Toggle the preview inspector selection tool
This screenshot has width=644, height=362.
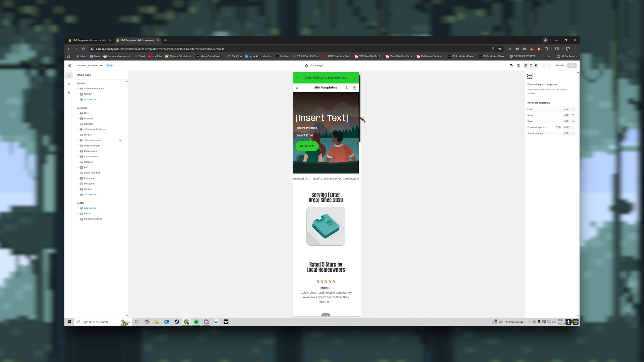click(x=518, y=66)
